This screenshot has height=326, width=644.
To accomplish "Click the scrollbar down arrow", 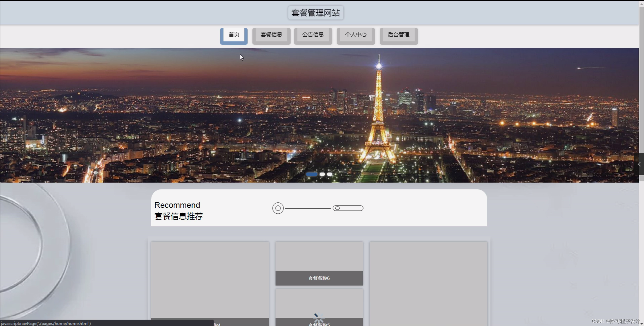I will (x=641, y=323).
